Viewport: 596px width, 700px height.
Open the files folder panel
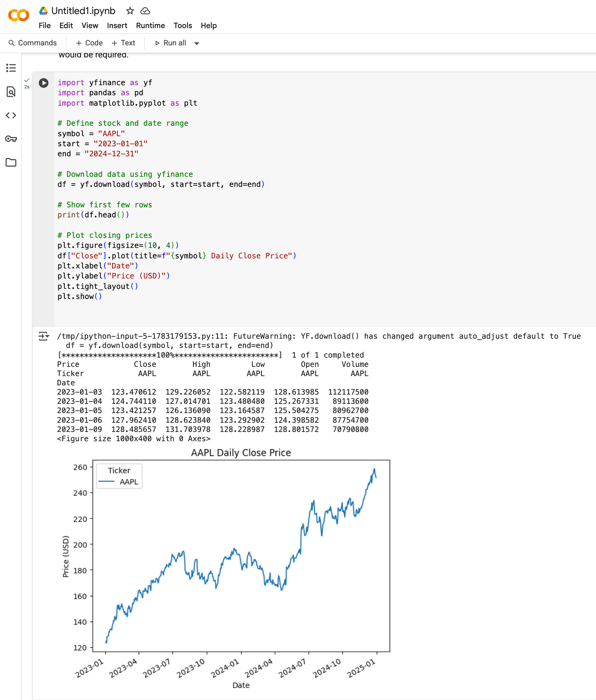point(11,162)
